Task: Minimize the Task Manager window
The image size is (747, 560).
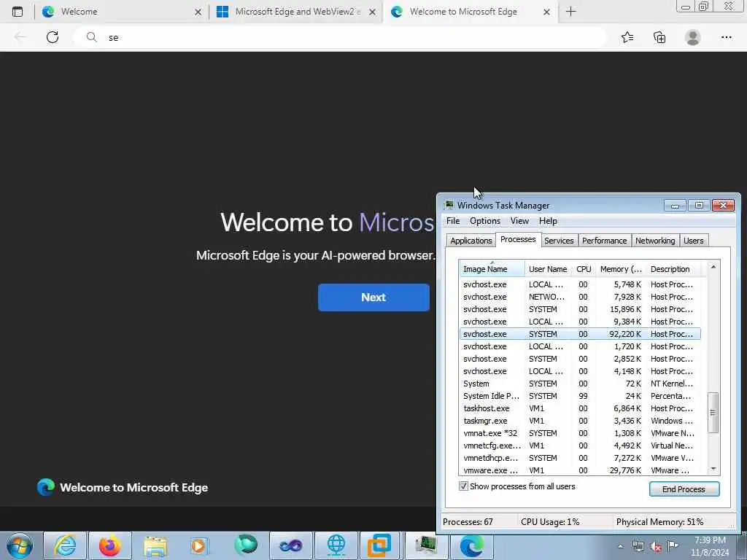Action: pos(675,205)
